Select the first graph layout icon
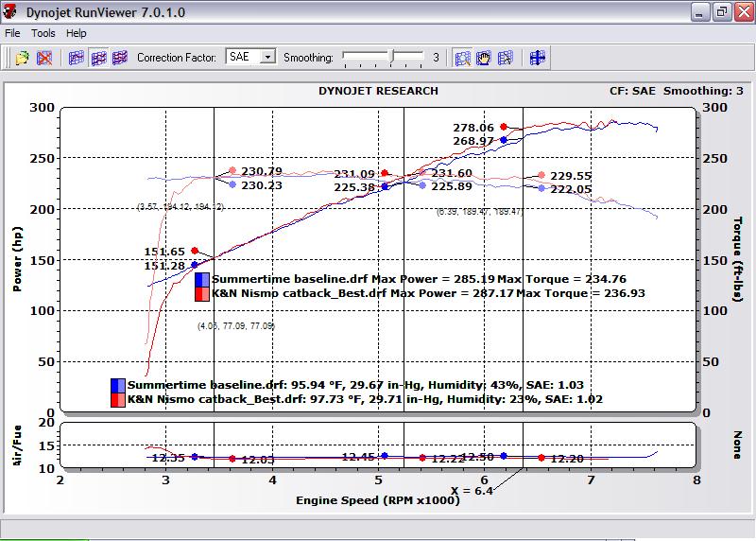Viewport: 756px width, 541px height. [77, 58]
